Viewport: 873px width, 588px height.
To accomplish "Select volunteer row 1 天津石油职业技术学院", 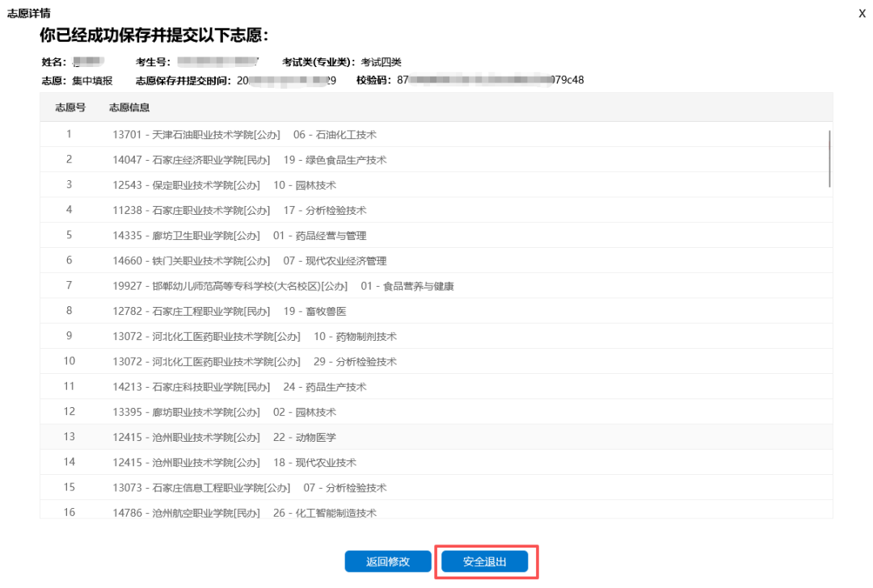I will pyautogui.click(x=323, y=134).
